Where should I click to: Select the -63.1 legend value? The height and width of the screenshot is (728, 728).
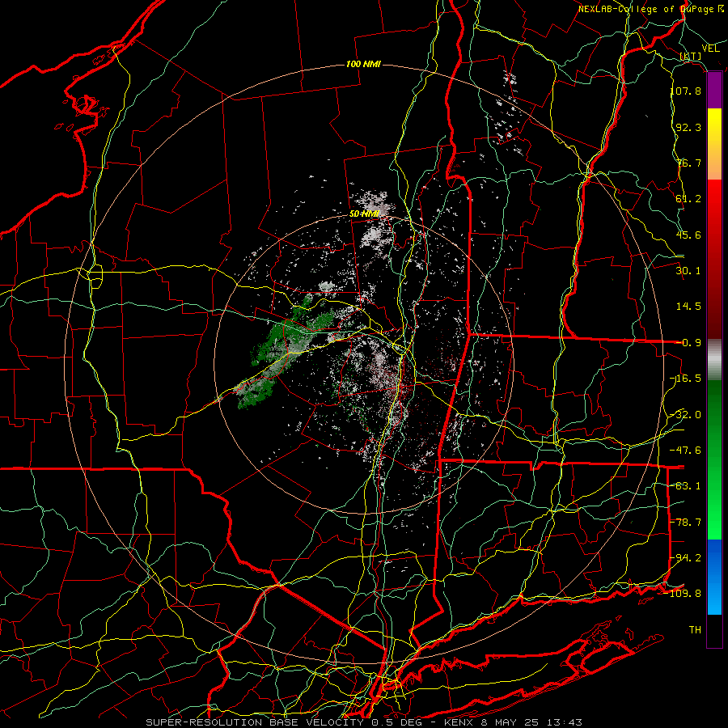pos(685,486)
